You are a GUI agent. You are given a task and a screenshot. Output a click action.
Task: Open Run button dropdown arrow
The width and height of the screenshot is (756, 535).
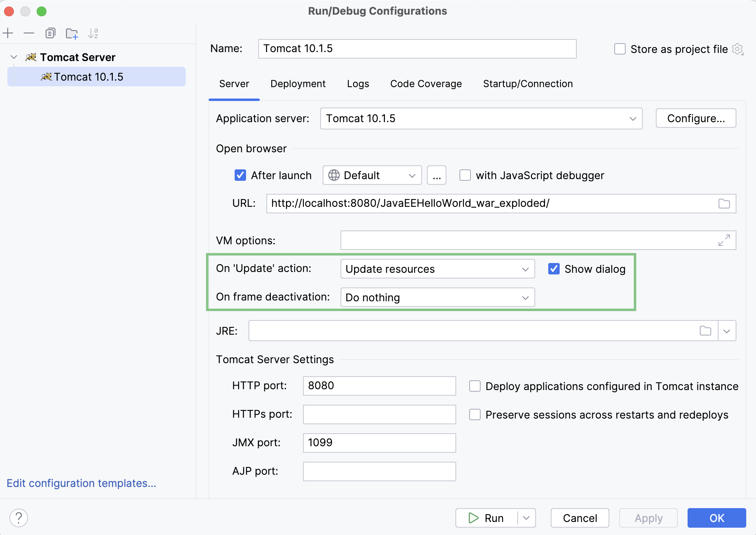click(526, 518)
